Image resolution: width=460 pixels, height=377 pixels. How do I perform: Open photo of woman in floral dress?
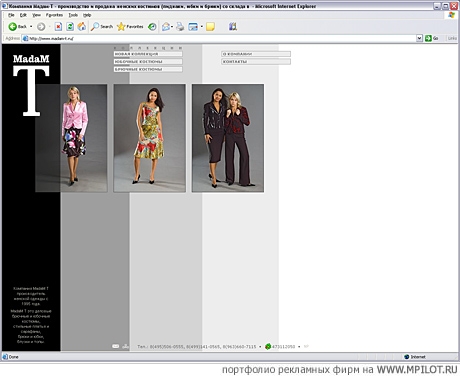pyautogui.click(x=150, y=138)
